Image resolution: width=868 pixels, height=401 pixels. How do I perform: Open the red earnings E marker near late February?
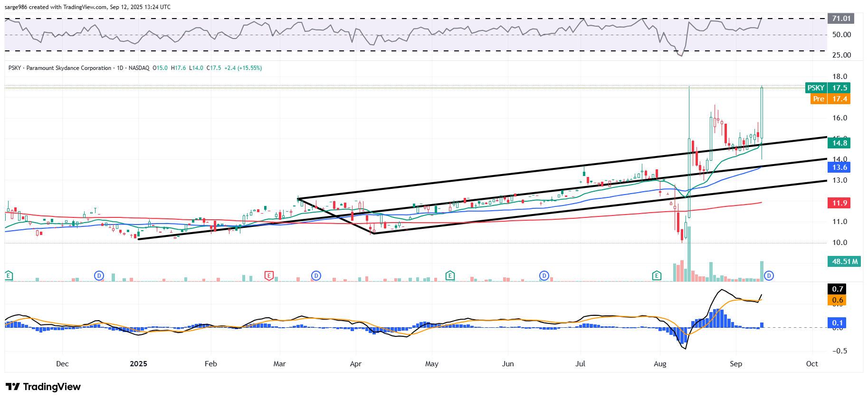[x=269, y=275]
